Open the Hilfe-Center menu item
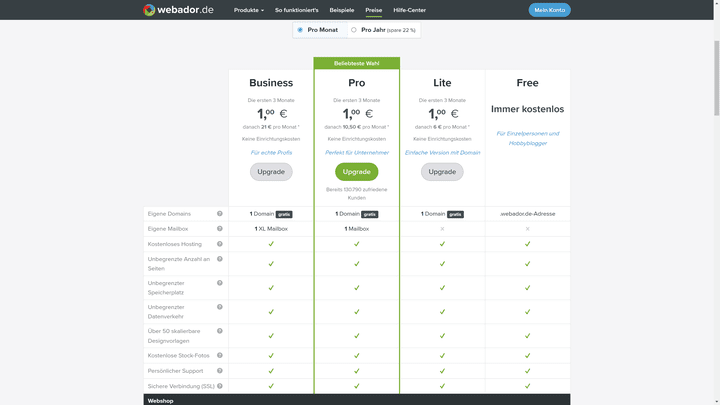720x405 pixels. (410, 10)
